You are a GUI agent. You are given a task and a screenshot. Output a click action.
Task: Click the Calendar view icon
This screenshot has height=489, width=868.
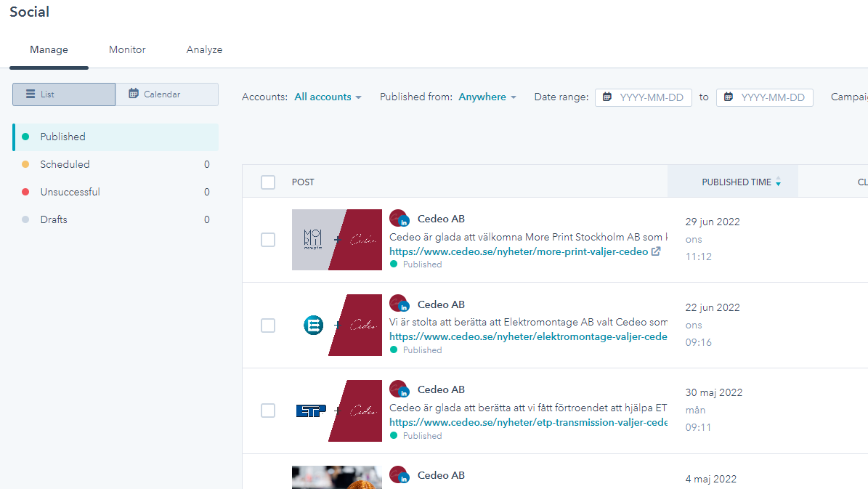pyautogui.click(x=134, y=94)
